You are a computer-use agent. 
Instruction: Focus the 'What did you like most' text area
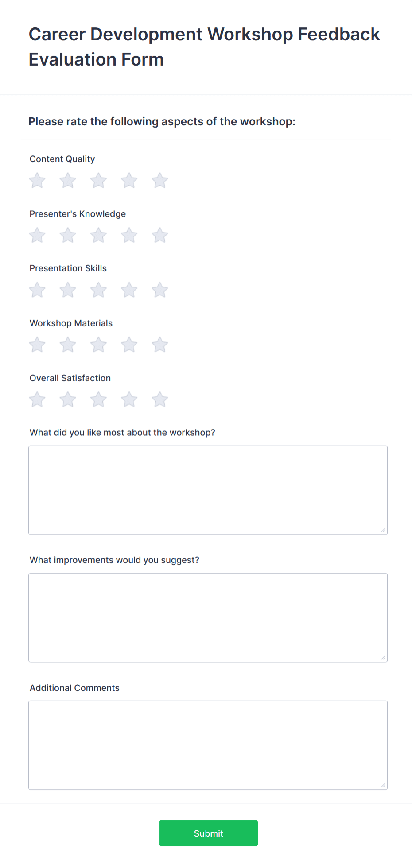[207, 489]
